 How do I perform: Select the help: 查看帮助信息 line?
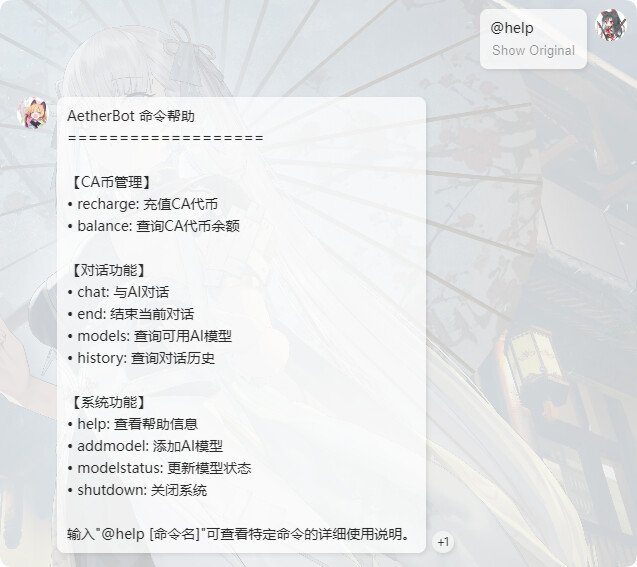tap(132, 424)
